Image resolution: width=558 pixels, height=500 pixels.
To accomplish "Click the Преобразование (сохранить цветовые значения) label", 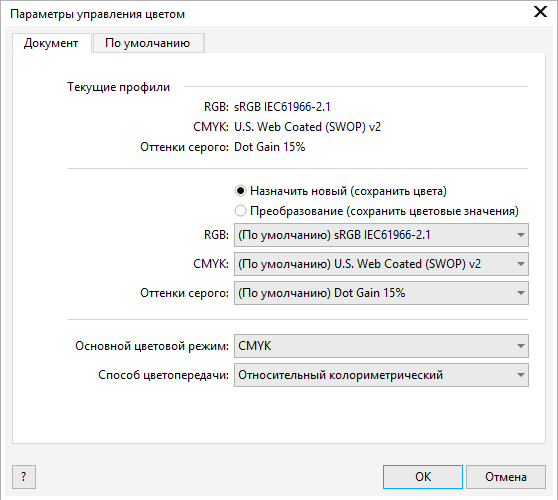I will pos(384,211).
